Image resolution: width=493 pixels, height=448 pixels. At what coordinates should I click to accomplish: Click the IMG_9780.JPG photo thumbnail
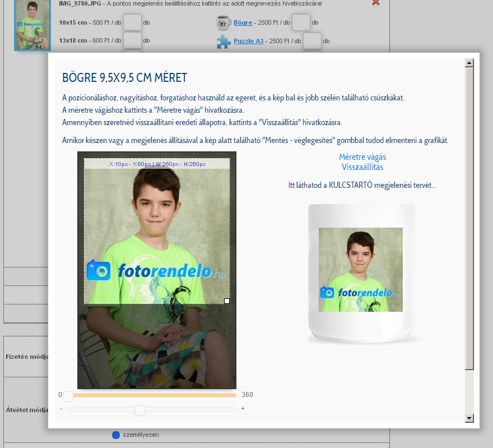pos(32,25)
